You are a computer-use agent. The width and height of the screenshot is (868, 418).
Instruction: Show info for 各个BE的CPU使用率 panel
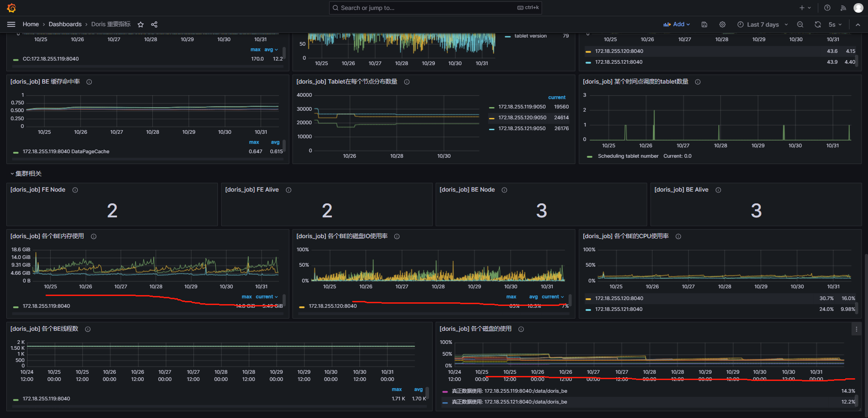click(678, 236)
